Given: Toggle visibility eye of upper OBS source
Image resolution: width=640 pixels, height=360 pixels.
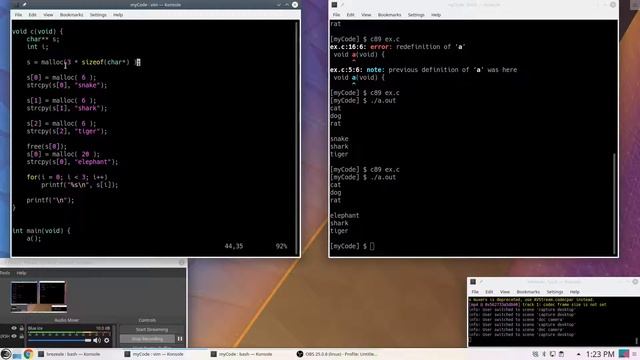Looking at the screenshot, I should pyautogui.click(x=14, y=328).
